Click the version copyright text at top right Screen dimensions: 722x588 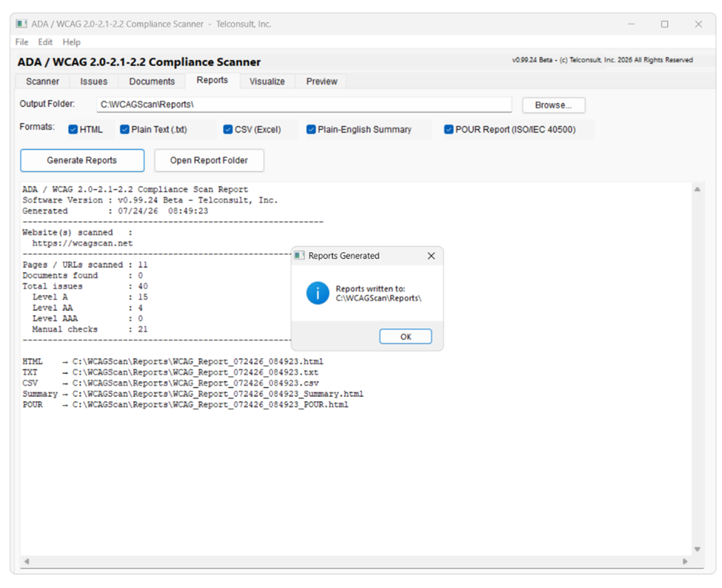(x=602, y=60)
